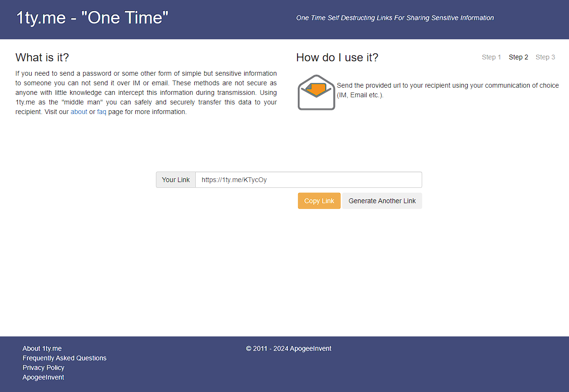Click Generate Another Link button
This screenshot has height=392, width=569.
pyautogui.click(x=382, y=201)
